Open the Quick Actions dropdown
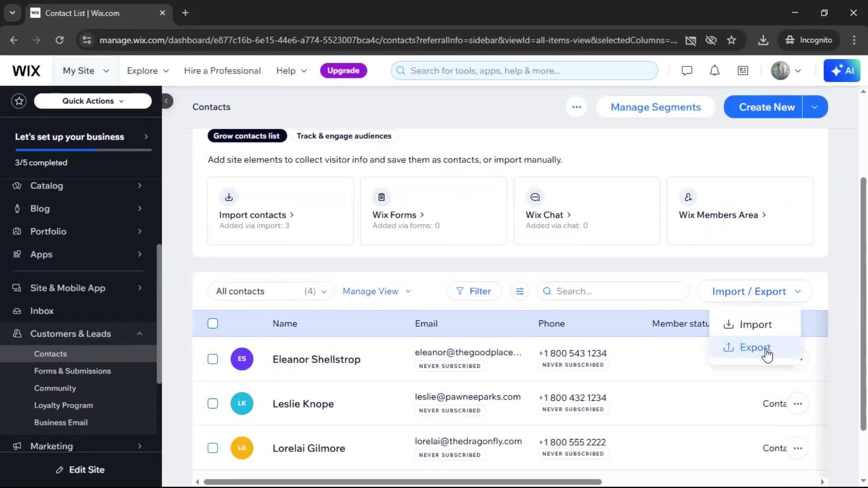The image size is (868, 488). [93, 101]
